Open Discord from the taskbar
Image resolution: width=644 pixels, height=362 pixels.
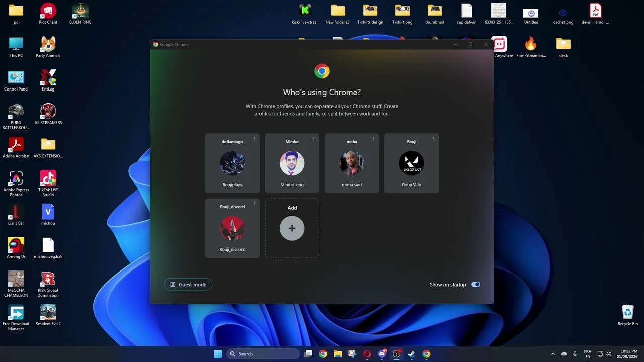pos(382,354)
